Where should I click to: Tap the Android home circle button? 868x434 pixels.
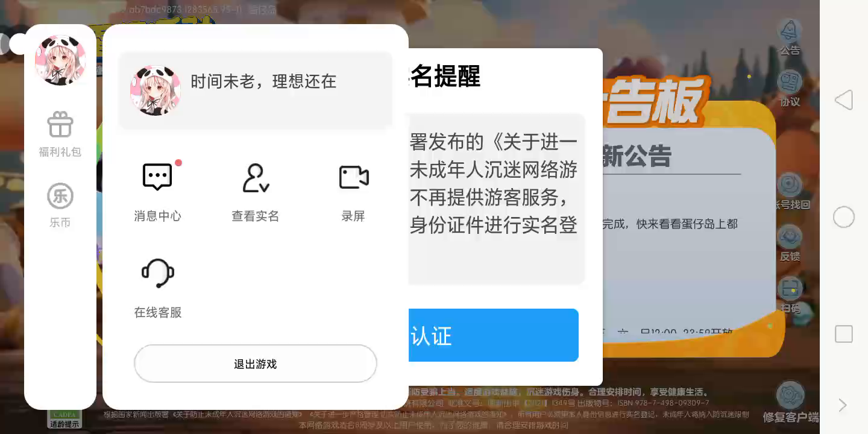pyautogui.click(x=844, y=217)
